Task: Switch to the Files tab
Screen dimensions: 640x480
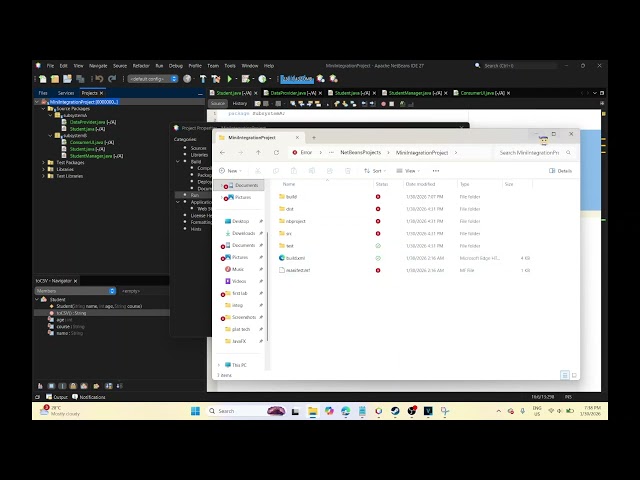Action: (43, 93)
